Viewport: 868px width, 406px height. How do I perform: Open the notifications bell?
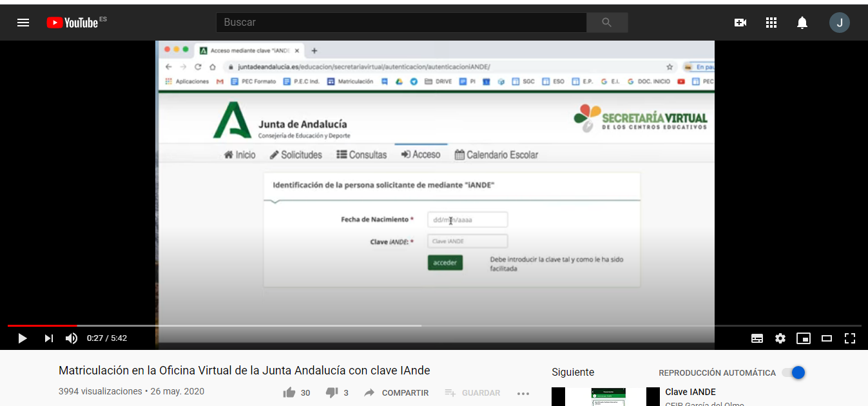tap(802, 23)
